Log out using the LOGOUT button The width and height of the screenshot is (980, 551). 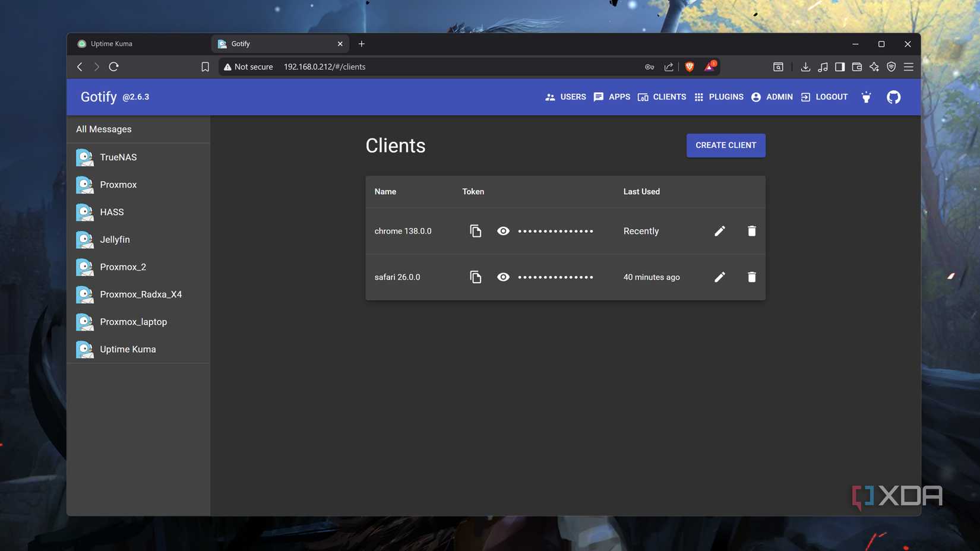(824, 97)
